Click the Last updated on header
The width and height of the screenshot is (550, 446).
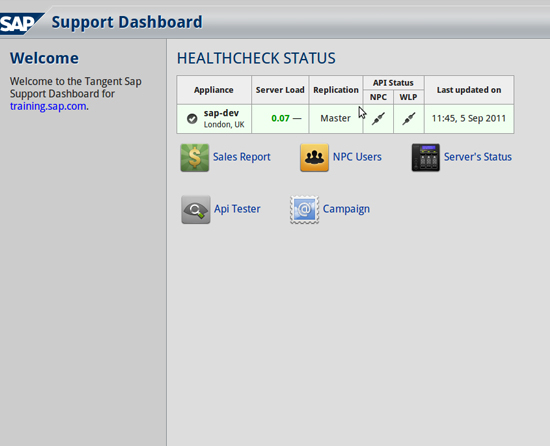[x=469, y=90]
